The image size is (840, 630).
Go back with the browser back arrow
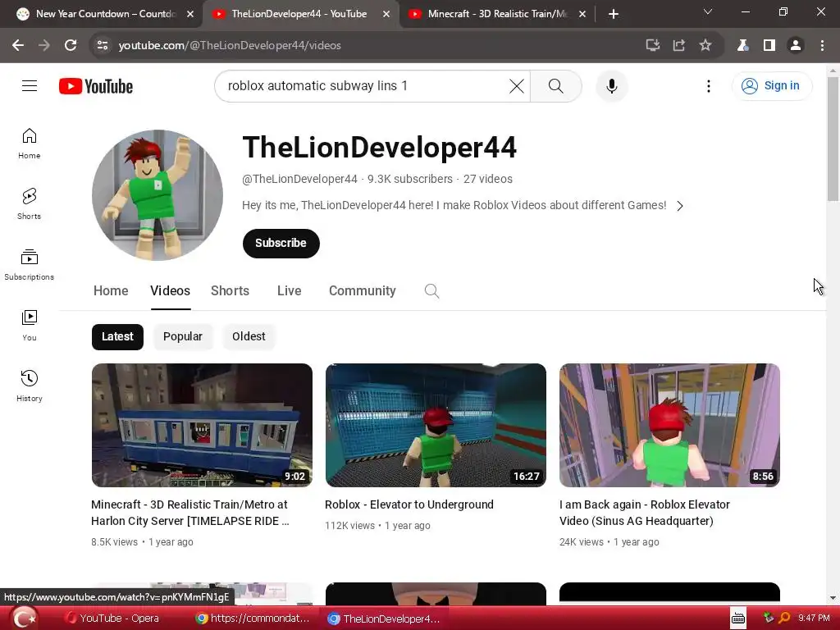(x=18, y=45)
